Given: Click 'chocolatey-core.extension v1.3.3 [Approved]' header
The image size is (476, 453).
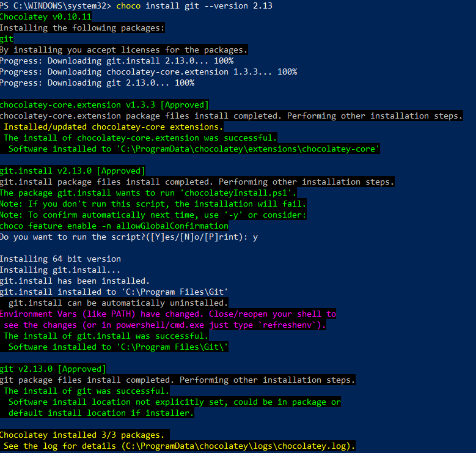Looking at the screenshot, I should [x=104, y=105].
